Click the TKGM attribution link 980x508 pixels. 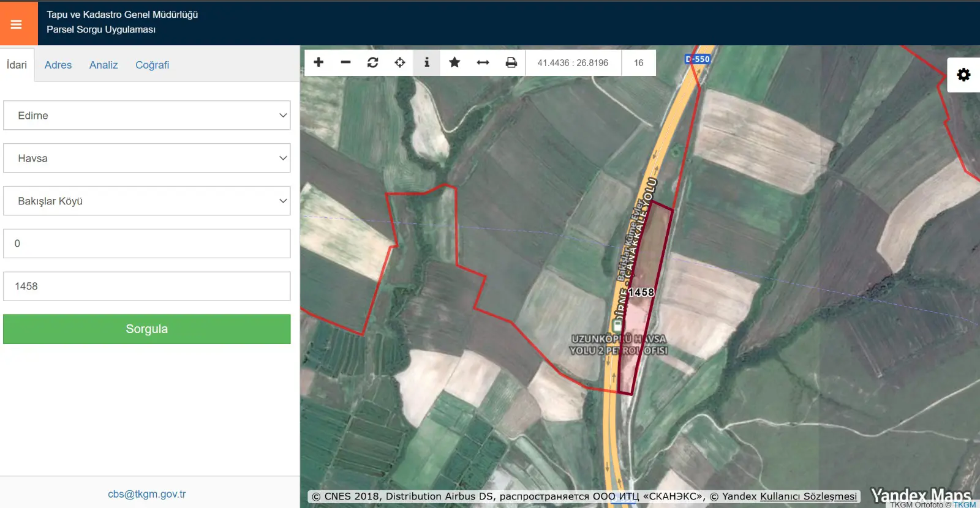[965, 504]
